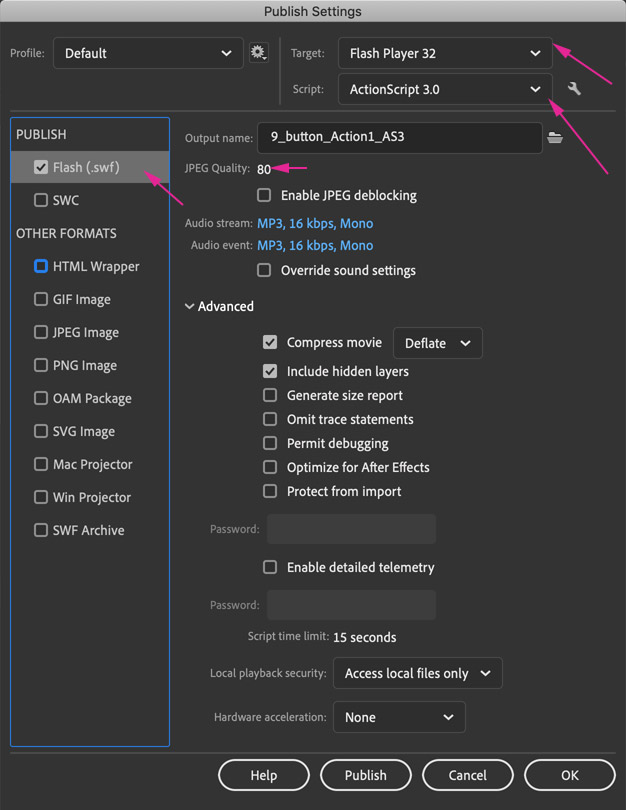Open the Hardware acceleration dropdown
626x810 pixels.
click(x=399, y=717)
